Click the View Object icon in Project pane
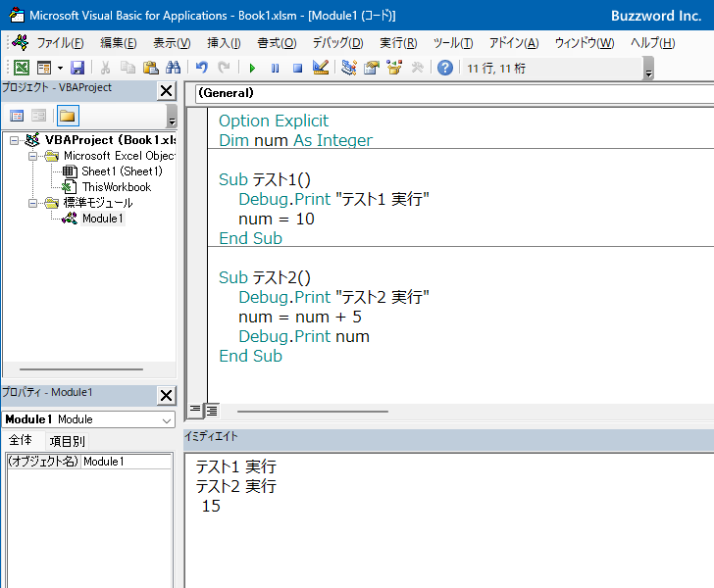This screenshot has height=588, width=714. (38, 116)
